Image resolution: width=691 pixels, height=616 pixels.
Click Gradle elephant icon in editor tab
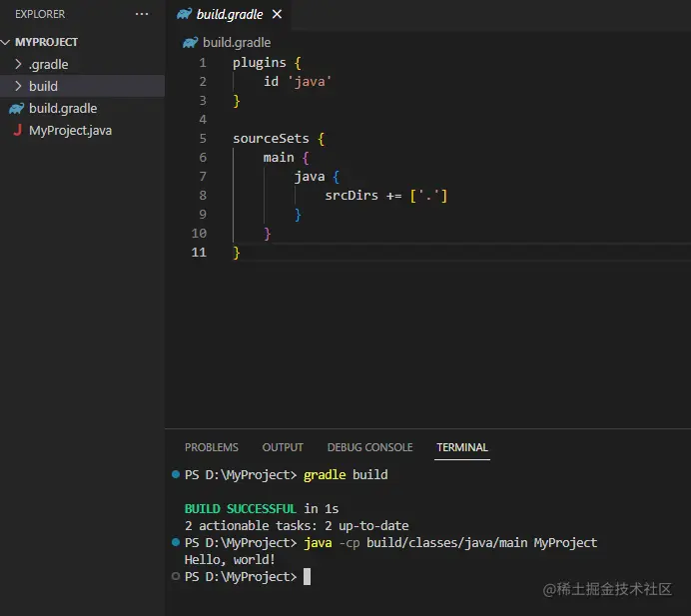184,14
